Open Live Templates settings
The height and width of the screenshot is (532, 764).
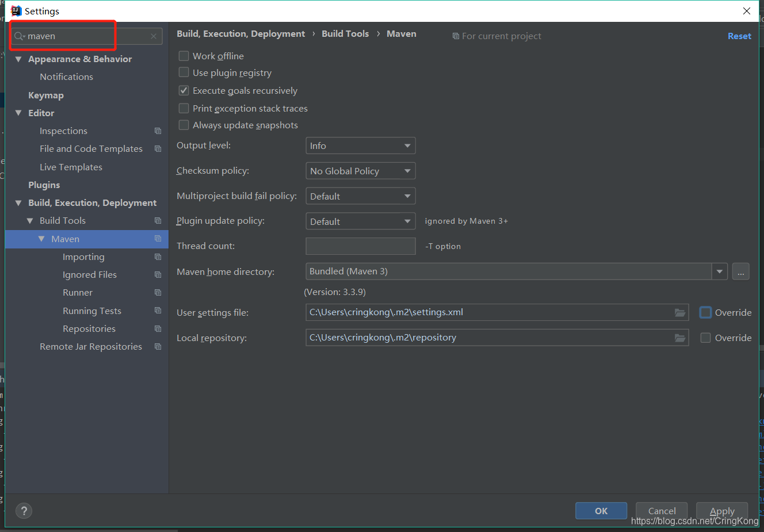[71, 167]
